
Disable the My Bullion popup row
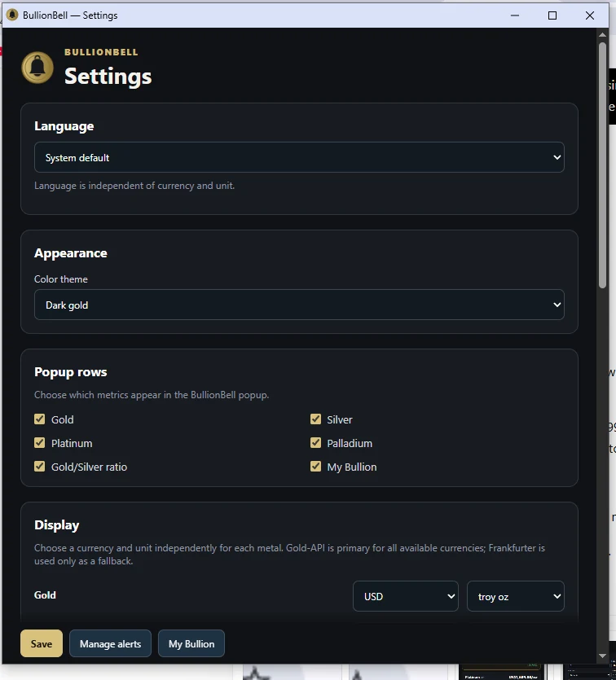(x=315, y=466)
